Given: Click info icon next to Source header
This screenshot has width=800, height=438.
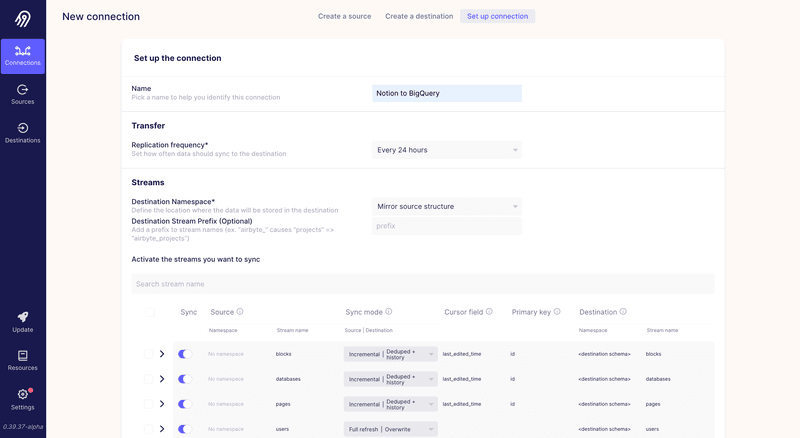Looking at the screenshot, I should point(240,311).
